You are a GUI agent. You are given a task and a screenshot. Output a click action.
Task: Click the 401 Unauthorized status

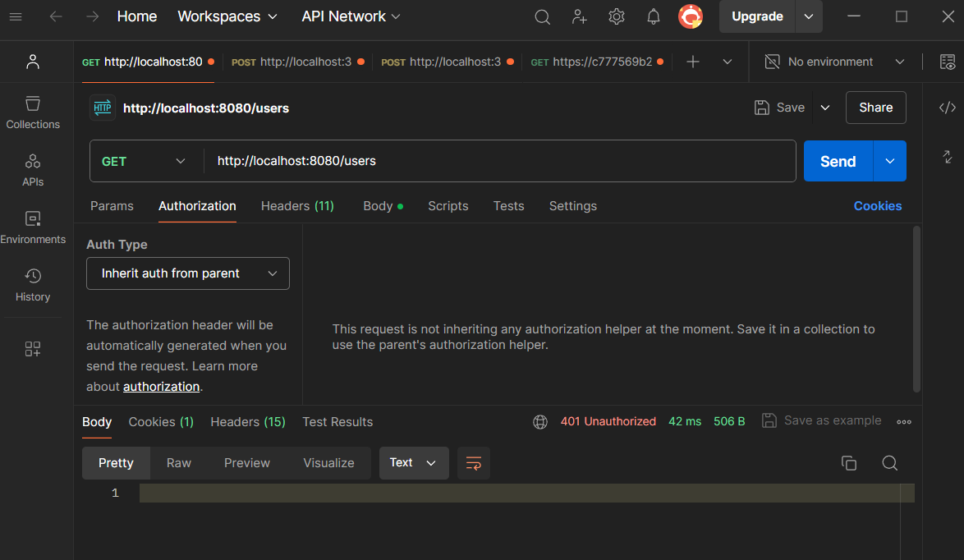[x=608, y=422]
